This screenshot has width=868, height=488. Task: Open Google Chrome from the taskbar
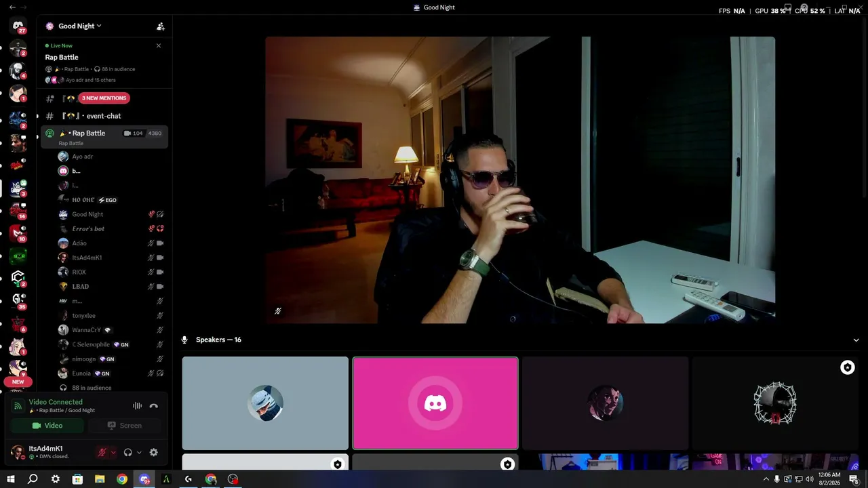(122, 479)
